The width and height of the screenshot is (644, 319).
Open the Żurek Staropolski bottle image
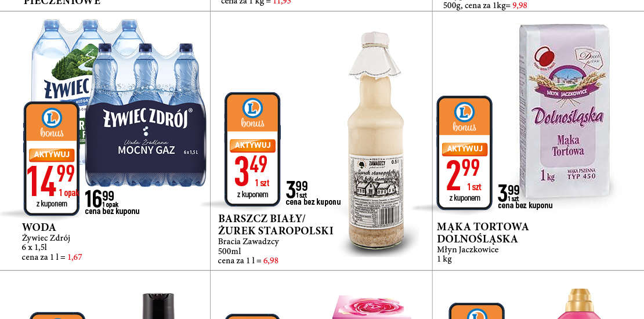click(376, 140)
